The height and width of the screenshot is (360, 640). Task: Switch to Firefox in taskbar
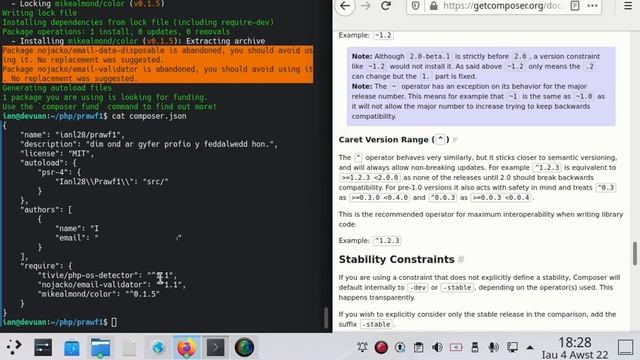pos(187,347)
